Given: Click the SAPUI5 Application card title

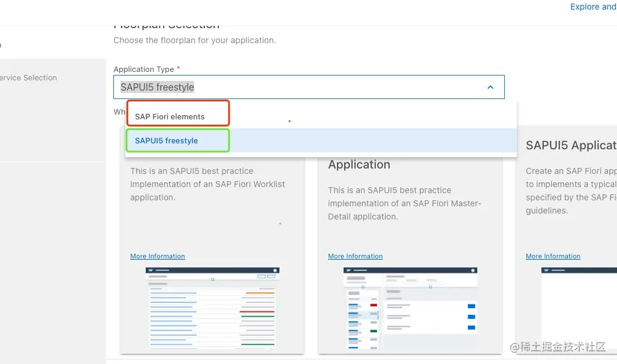Looking at the screenshot, I should [571, 145].
